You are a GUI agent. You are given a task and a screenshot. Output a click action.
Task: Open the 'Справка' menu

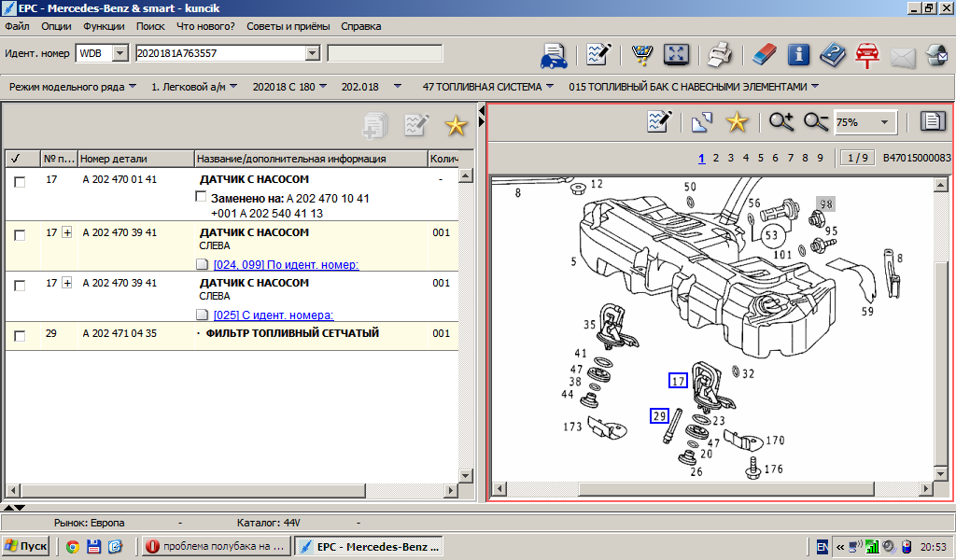pos(360,26)
